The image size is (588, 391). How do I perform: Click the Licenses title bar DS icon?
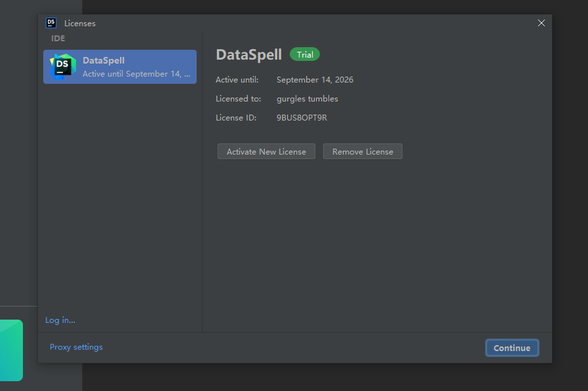click(51, 23)
